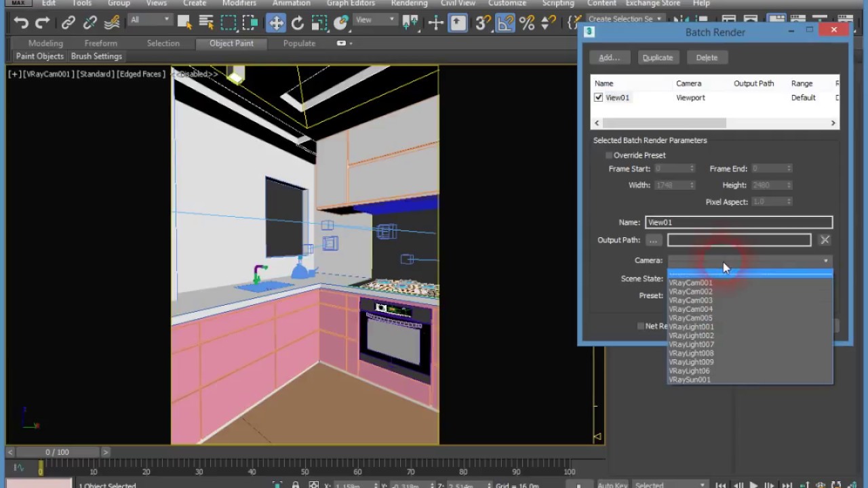Activate the Select and Link tool
Image resolution: width=868 pixels, height=488 pixels.
click(68, 23)
